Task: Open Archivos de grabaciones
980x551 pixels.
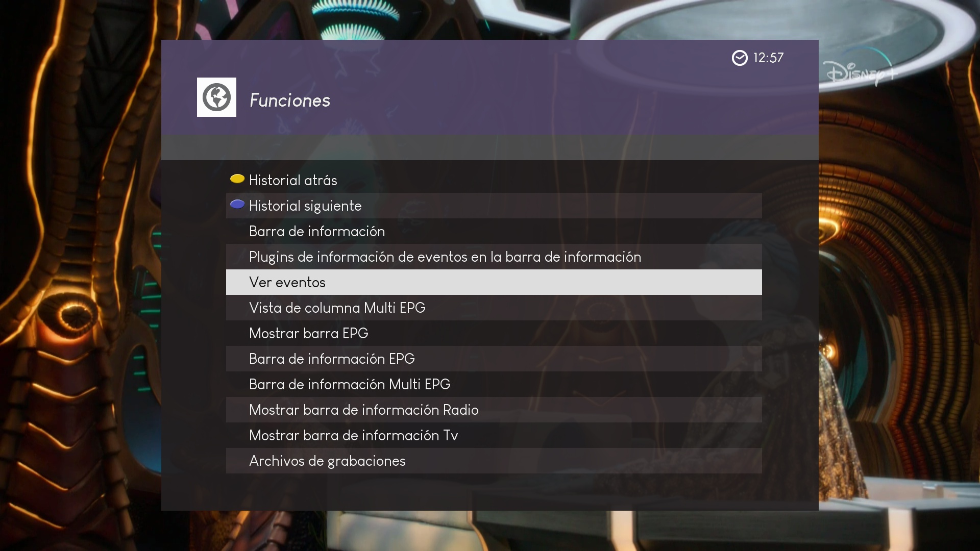Action: pyautogui.click(x=494, y=461)
